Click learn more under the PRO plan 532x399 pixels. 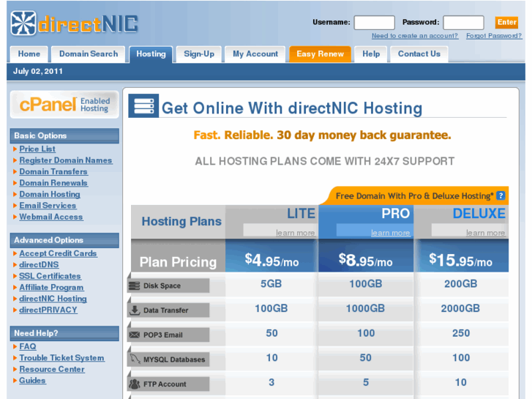391,233
